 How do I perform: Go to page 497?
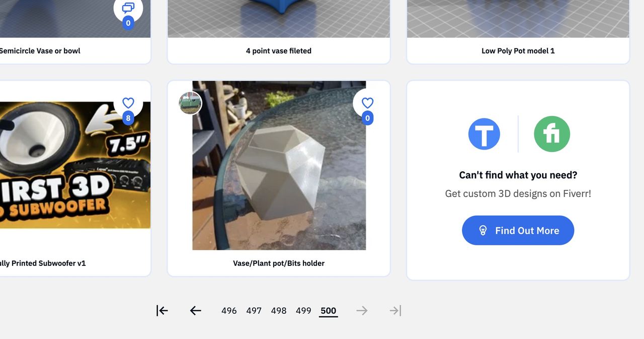254,311
